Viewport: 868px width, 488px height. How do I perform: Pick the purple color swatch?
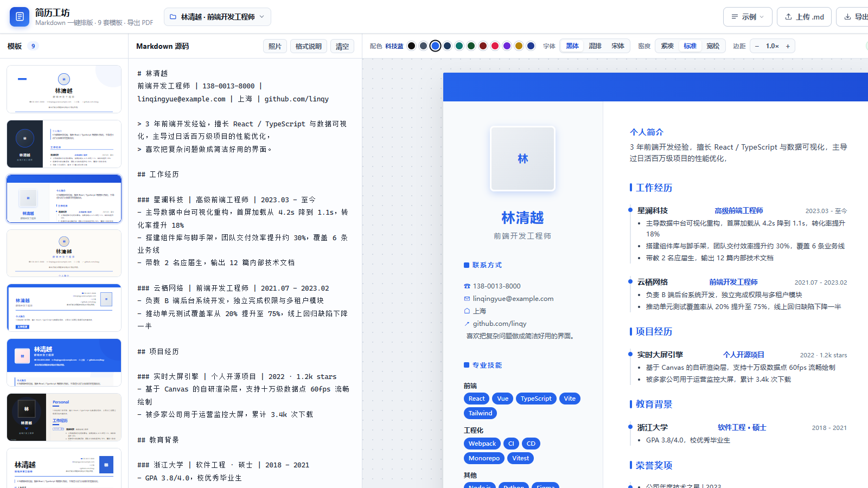(x=507, y=46)
